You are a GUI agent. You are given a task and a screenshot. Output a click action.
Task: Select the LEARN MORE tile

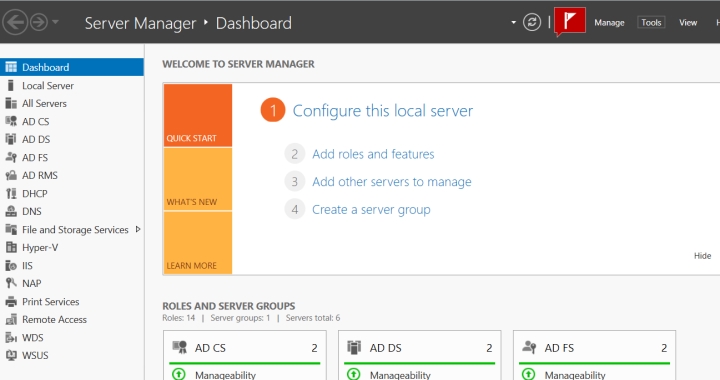198,243
